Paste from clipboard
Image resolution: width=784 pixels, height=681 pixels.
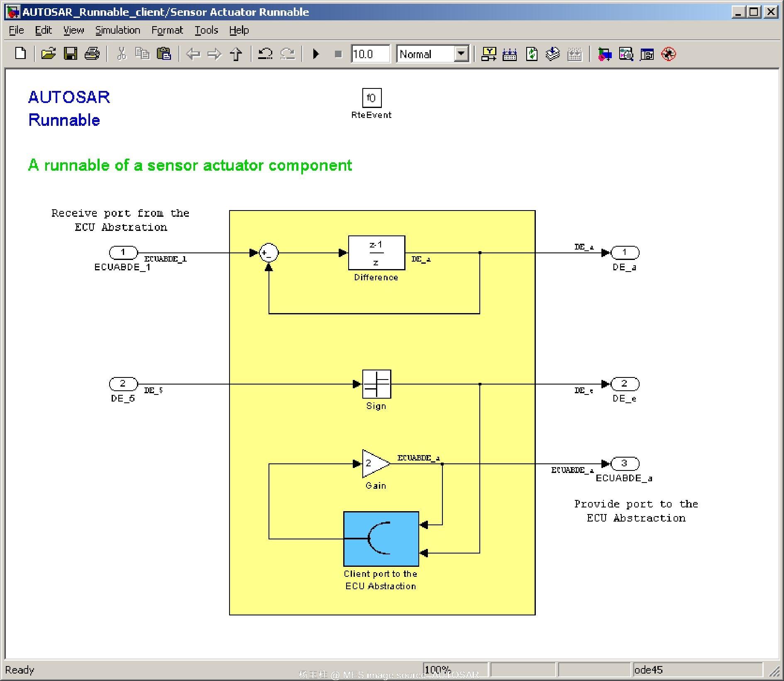[164, 54]
